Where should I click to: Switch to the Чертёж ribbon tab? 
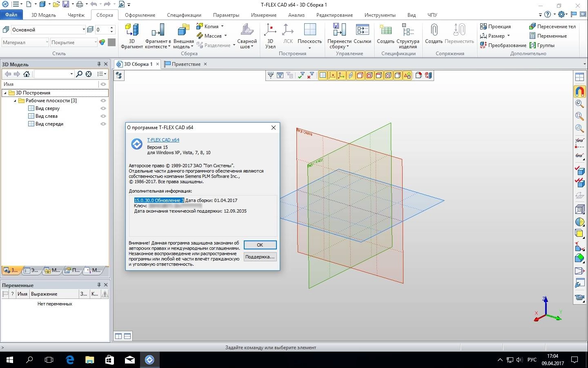tap(76, 15)
